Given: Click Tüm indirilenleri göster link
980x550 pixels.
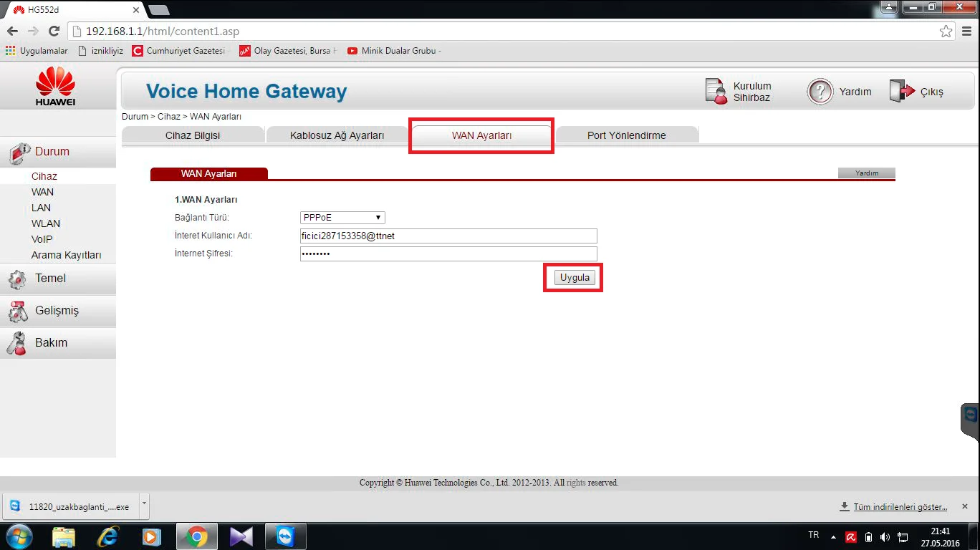Looking at the screenshot, I should [x=900, y=507].
